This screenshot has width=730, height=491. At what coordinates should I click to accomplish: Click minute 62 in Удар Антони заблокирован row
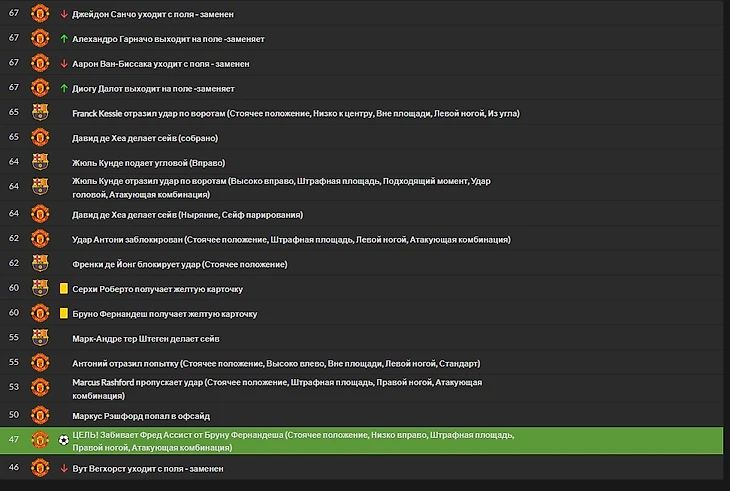pos(14,238)
